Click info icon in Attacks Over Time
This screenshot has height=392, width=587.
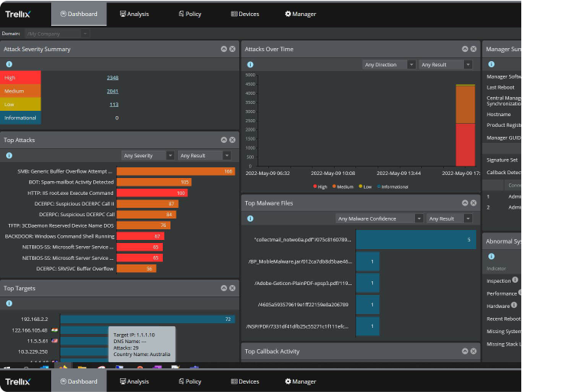tap(250, 64)
